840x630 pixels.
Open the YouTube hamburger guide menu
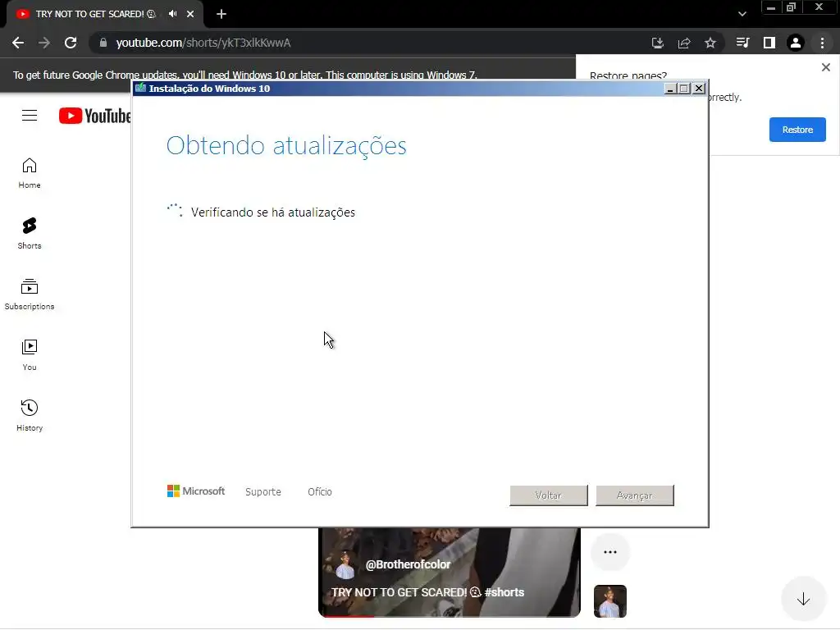pyautogui.click(x=30, y=115)
